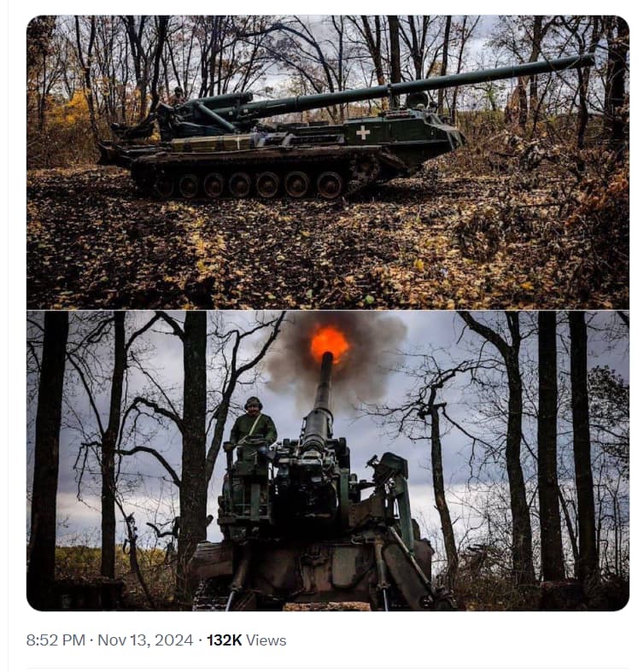Click the road wheels of the tracked vehicle
This screenshot has height=672, width=638.
click(x=253, y=184)
